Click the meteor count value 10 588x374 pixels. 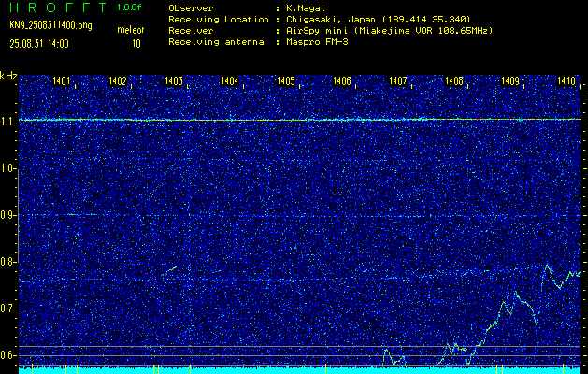click(x=136, y=44)
